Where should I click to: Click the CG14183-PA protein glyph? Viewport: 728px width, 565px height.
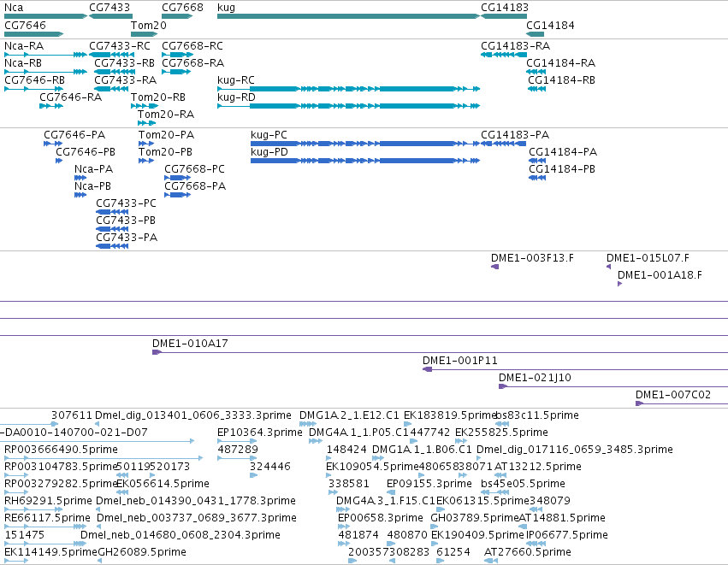504,144
